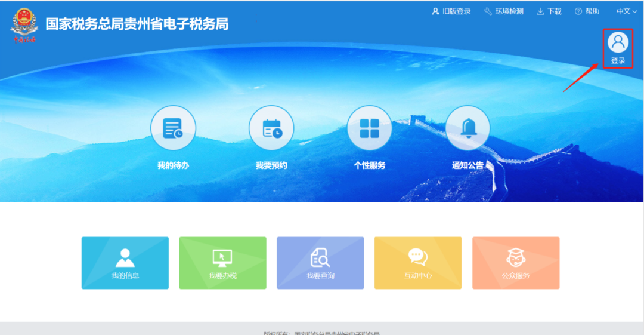Open 我的待办 circular icon
The height and width of the screenshot is (335, 644).
point(173,128)
